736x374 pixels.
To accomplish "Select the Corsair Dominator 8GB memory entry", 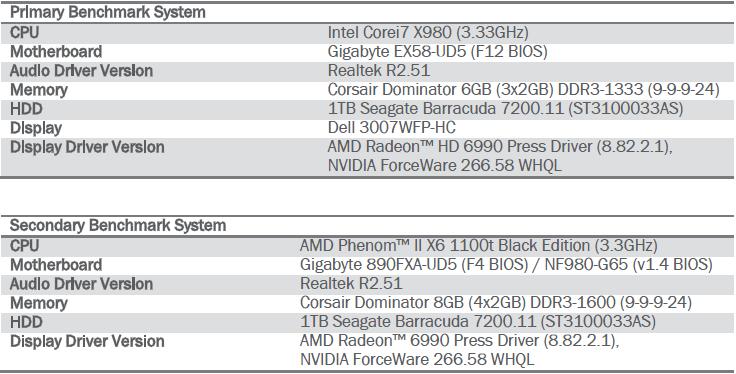I will click(496, 303).
